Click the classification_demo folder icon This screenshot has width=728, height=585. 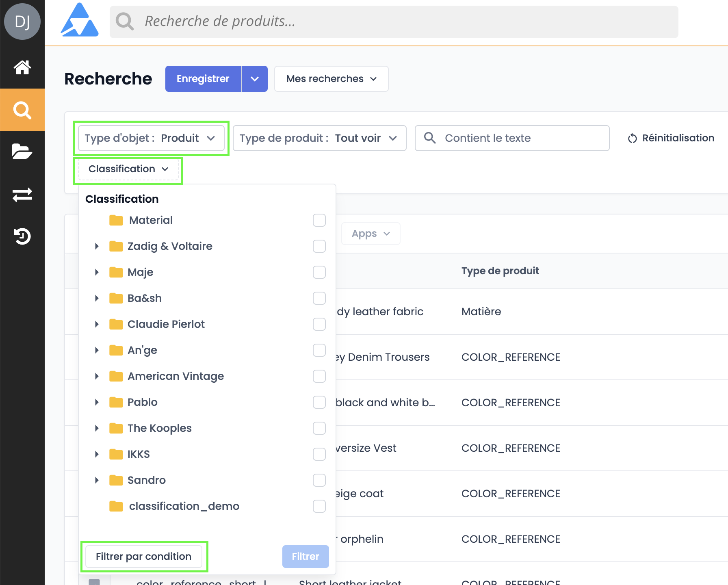pos(116,506)
